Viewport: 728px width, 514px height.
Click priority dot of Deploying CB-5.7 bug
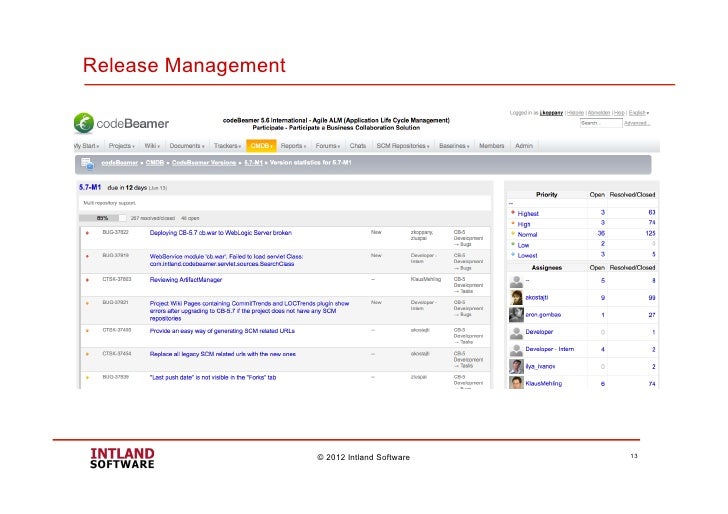tap(87, 233)
